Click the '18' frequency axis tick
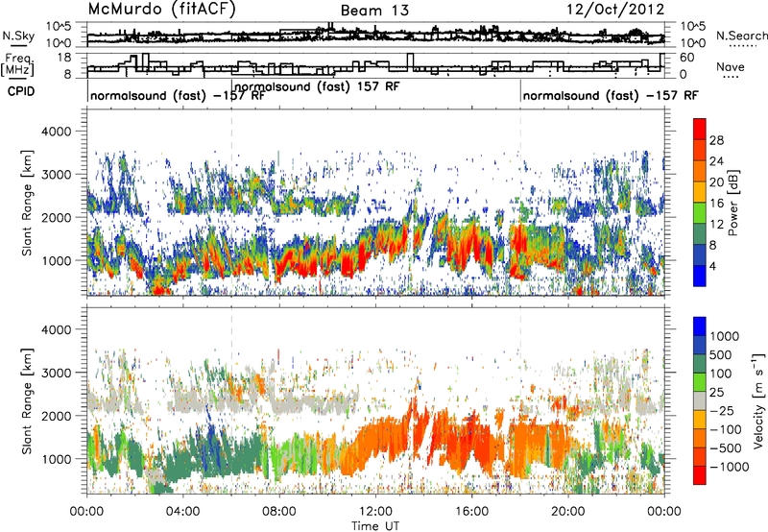 [x=64, y=58]
